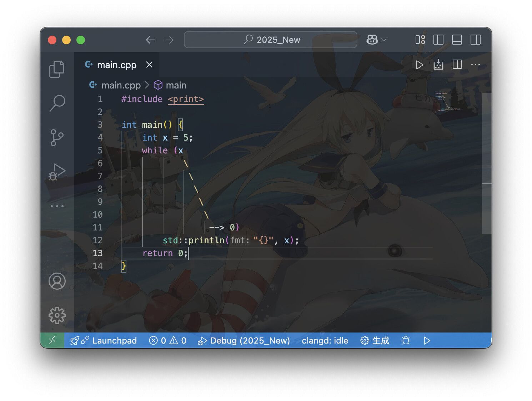
Task: Expand additional views ellipsis in activity bar
Action: (57, 206)
